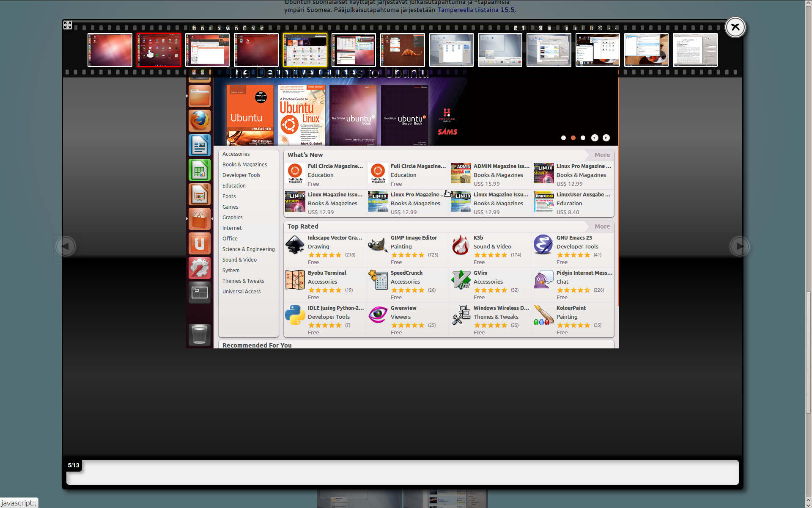The height and width of the screenshot is (508, 812).
Task: Click the Ubuntu Software Center bag icon
Action: point(199,219)
